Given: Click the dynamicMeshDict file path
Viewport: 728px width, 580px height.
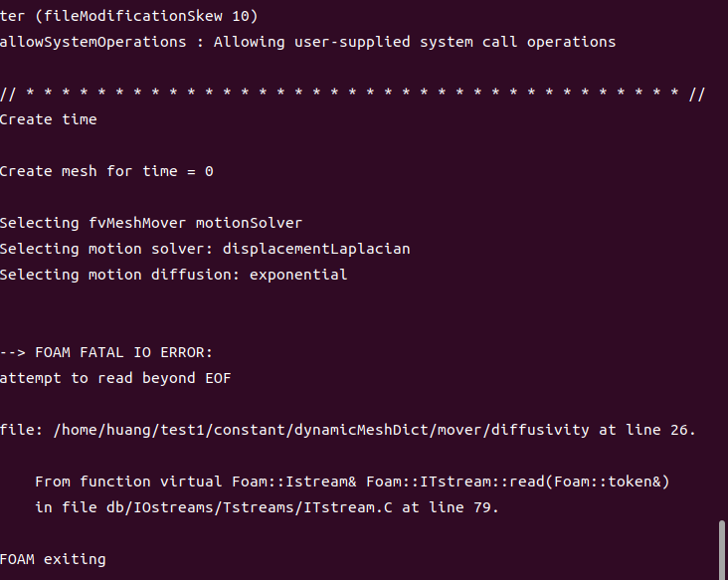Looking at the screenshot, I should (x=323, y=430).
